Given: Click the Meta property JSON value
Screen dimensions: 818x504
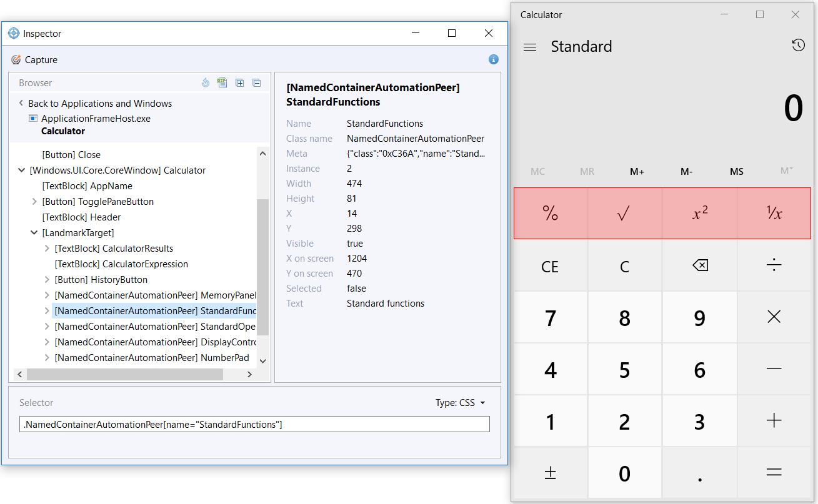Looking at the screenshot, I should tap(416, 154).
